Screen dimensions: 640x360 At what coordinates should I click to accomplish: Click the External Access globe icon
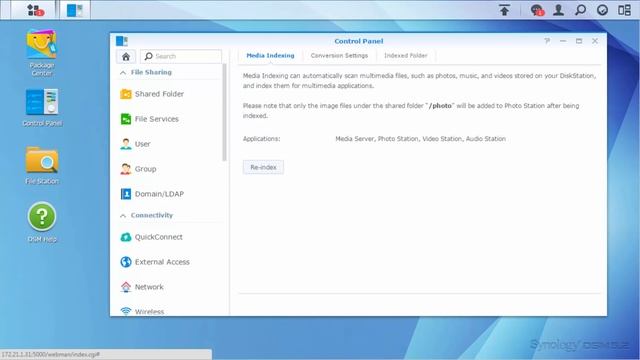click(x=126, y=262)
